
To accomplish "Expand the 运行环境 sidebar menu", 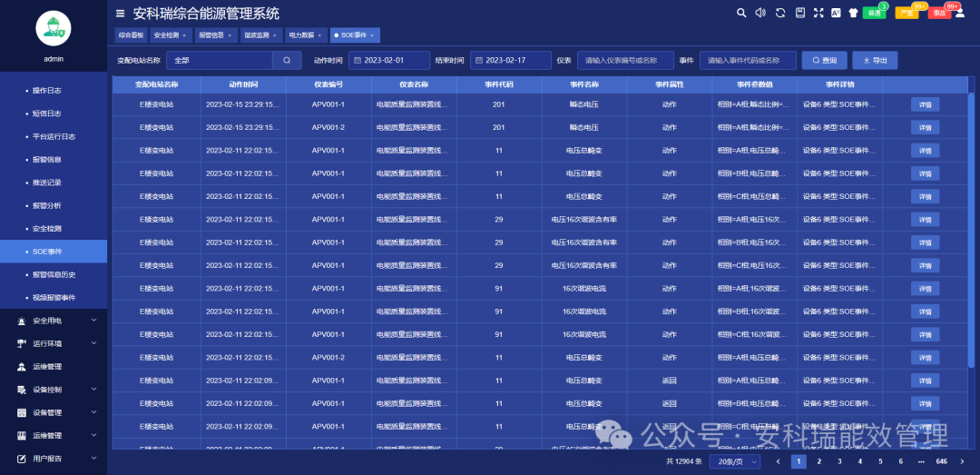I will tap(54, 343).
